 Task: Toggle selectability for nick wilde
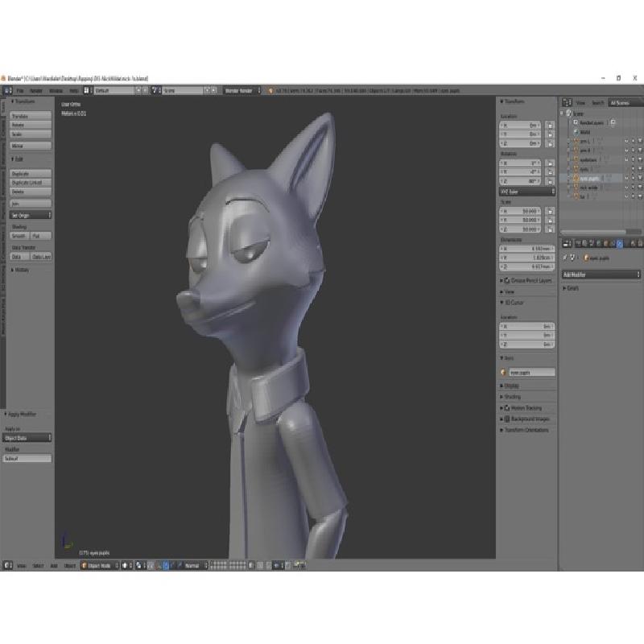point(634,188)
